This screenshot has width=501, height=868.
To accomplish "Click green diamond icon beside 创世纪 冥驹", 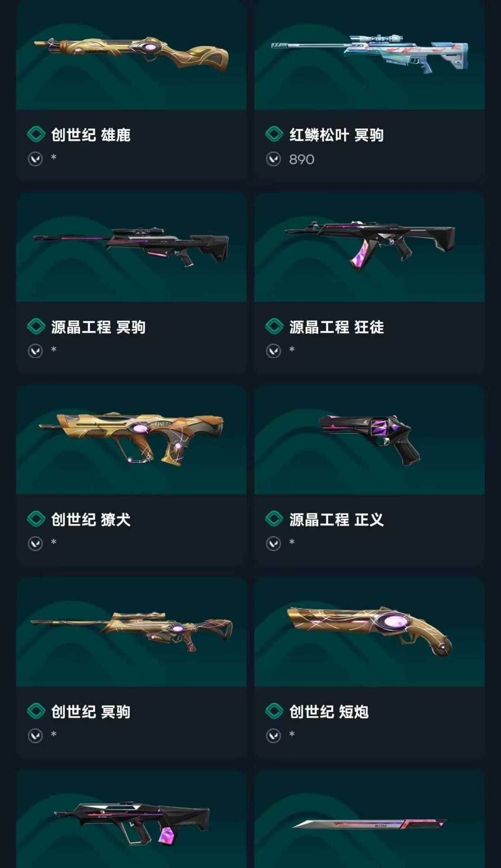I will (36, 711).
